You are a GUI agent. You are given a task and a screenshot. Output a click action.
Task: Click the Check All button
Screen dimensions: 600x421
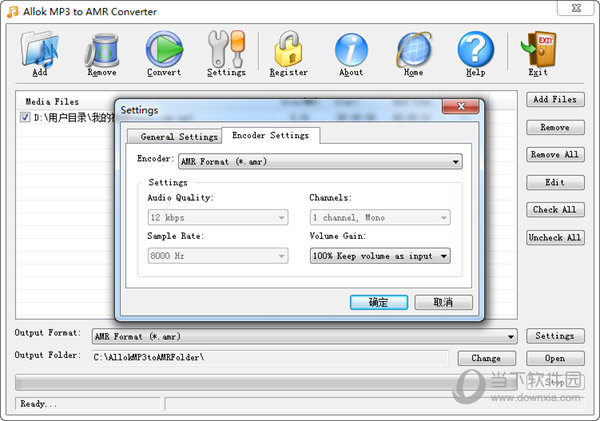(555, 210)
